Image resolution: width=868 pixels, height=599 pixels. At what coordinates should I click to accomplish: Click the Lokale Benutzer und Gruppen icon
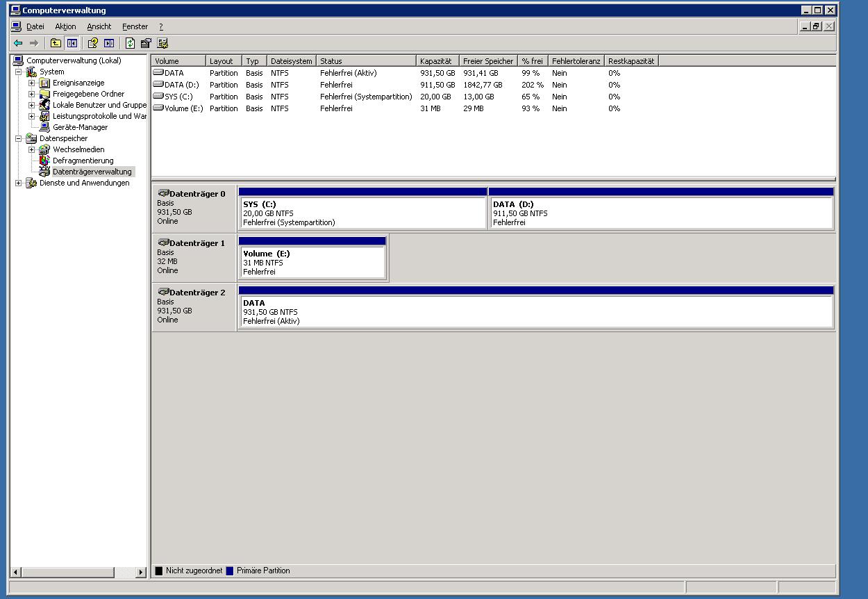click(x=44, y=105)
